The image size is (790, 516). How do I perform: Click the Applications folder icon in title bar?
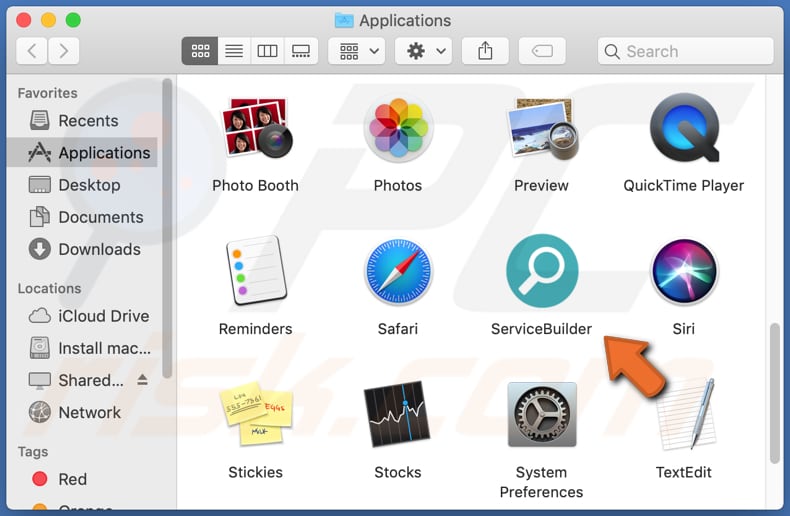pyautogui.click(x=344, y=20)
